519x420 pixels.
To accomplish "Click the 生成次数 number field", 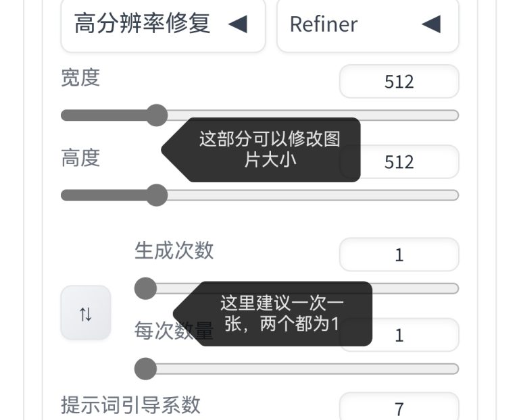I will [399, 255].
